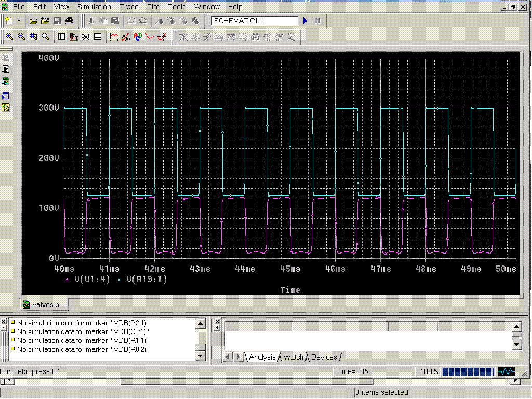Switch to the Watch tab
The image size is (532, 399).
click(294, 357)
